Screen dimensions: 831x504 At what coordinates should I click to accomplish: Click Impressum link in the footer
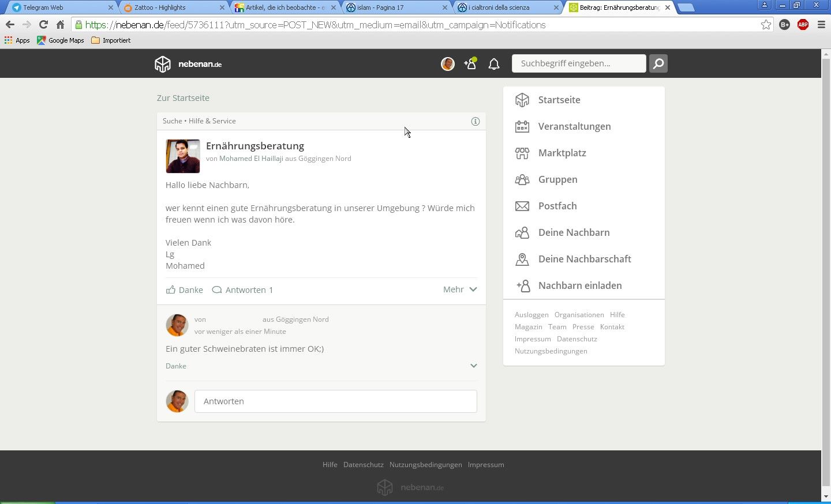[486, 465]
